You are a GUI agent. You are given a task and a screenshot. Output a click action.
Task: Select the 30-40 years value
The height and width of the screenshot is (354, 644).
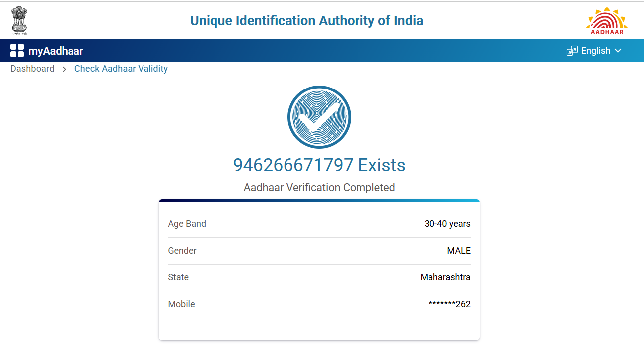pyautogui.click(x=447, y=224)
